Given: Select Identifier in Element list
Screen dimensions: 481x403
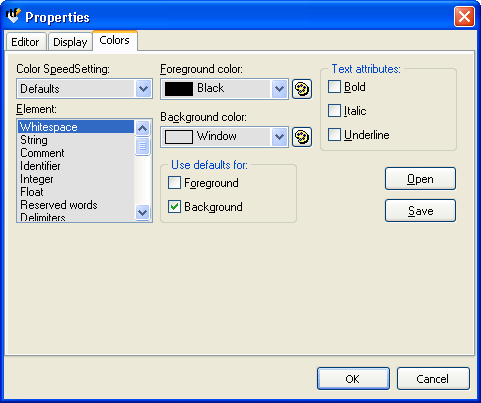Looking at the screenshot, I should coord(76,166).
